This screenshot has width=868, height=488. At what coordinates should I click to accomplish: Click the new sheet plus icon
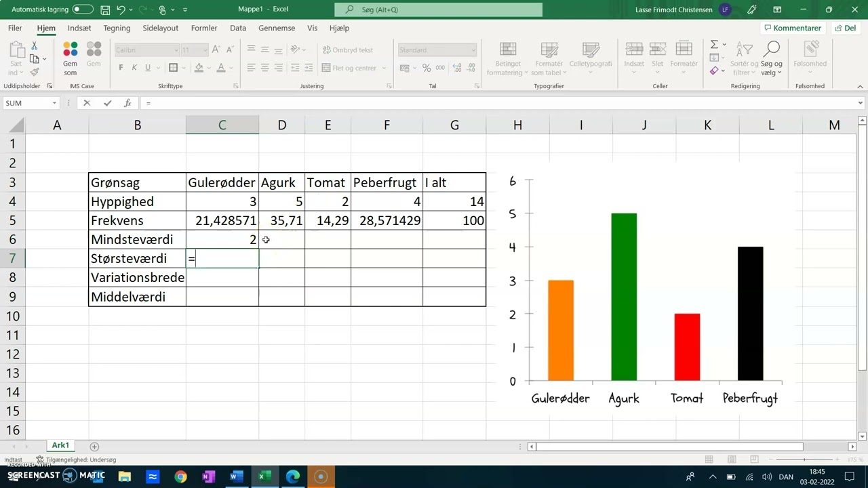pos(94,446)
